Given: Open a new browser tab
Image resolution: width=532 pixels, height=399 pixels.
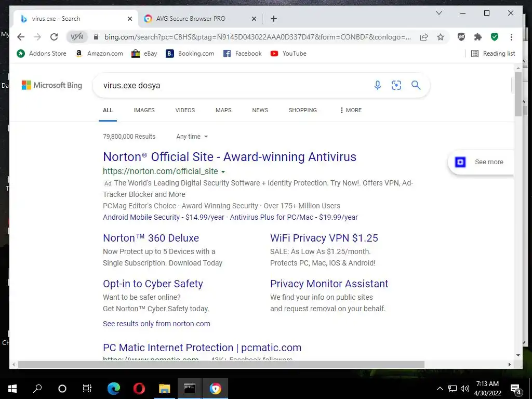Looking at the screenshot, I should 274,19.
